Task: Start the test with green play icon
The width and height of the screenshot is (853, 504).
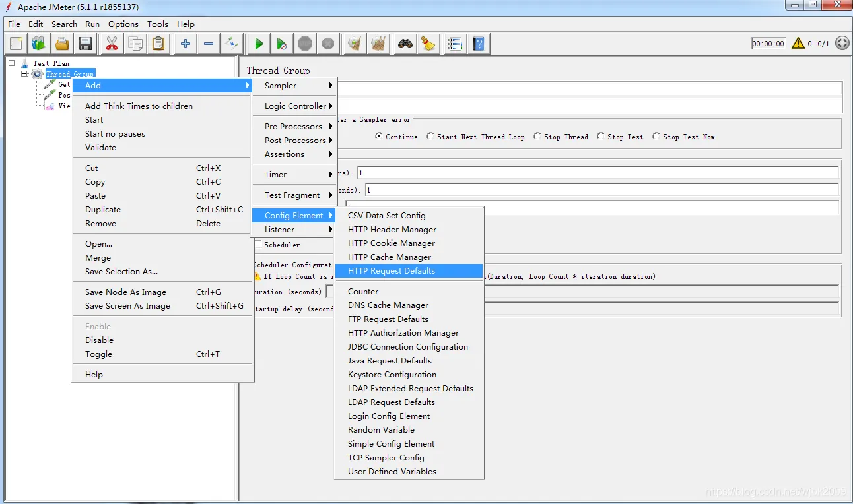Action: click(x=259, y=44)
